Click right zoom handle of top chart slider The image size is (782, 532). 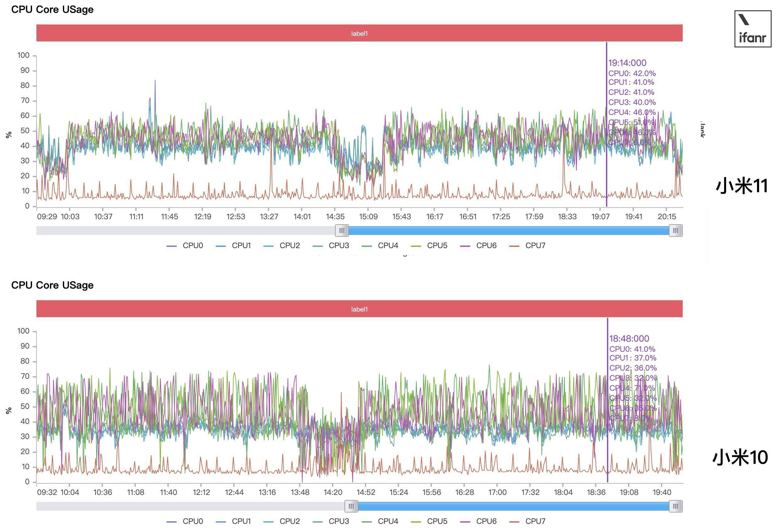click(x=675, y=231)
